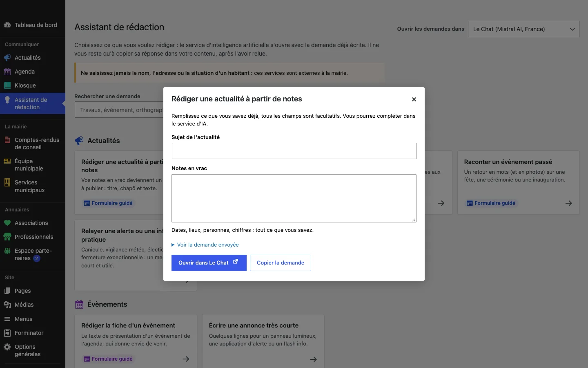588x368 pixels.
Task: Click the 'Ne saisissez jamais le nom' warning notice
Action: point(229,73)
